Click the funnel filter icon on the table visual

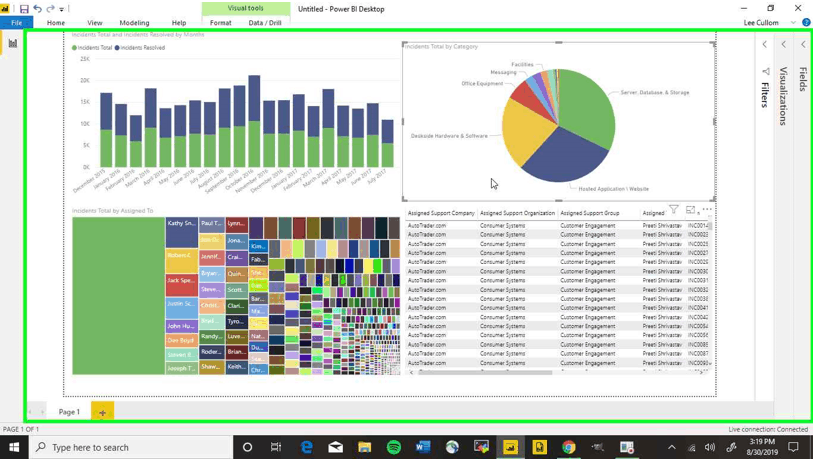pos(673,209)
